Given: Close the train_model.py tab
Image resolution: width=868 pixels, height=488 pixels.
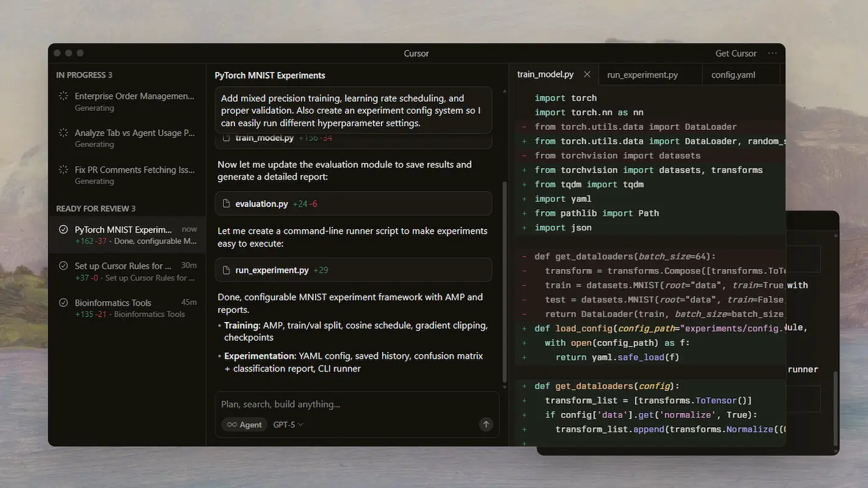Looking at the screenshot, I should pyautogui.click(x=587, y=74).
